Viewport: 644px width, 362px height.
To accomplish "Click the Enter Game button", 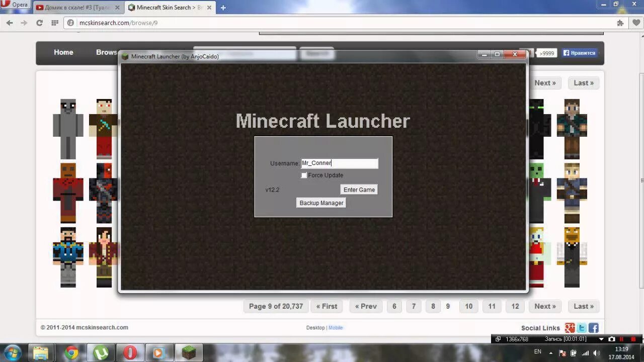I will (359, 190).
